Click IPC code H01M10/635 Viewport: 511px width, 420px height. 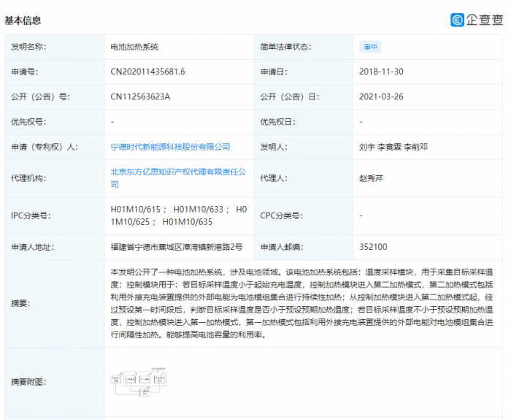pos(187,221)
